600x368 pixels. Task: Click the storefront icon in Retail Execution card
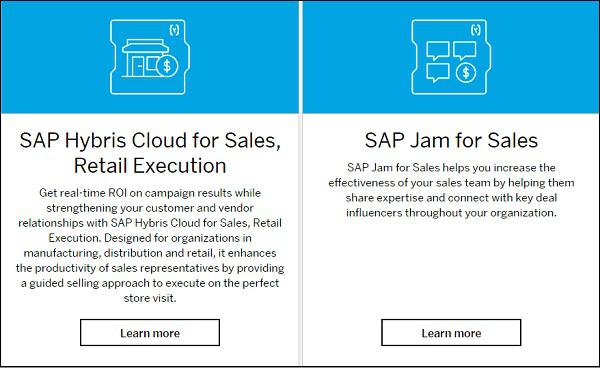coord(150,57)
